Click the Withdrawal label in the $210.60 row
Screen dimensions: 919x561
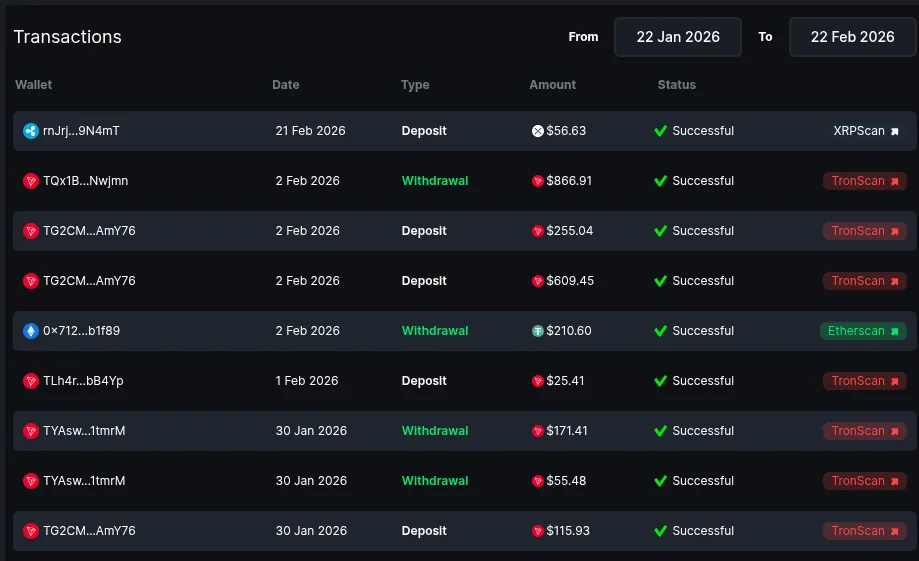[435, 331]
